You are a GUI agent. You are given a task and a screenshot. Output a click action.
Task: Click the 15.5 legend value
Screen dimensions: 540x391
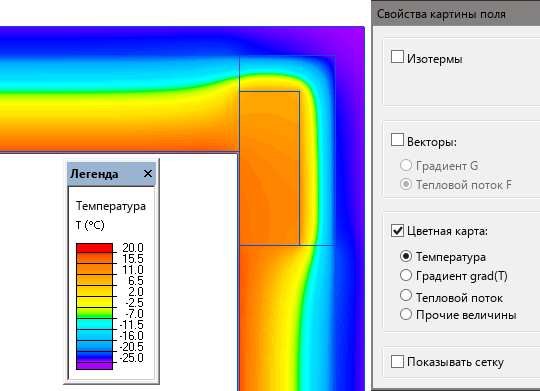pyautogui.click(x=133, y=259)
